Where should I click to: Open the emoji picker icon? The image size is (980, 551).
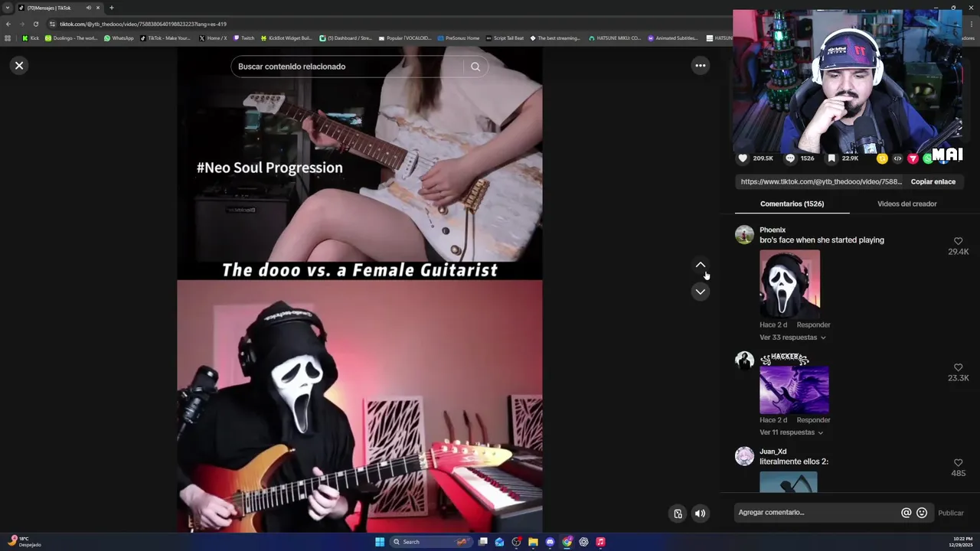[x=922, y=513]
